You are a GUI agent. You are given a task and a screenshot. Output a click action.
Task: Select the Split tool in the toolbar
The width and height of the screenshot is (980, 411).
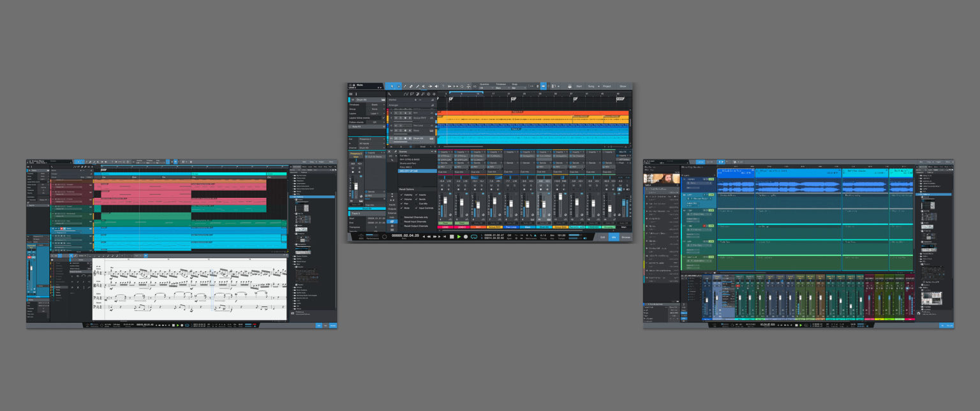[405, 86]
